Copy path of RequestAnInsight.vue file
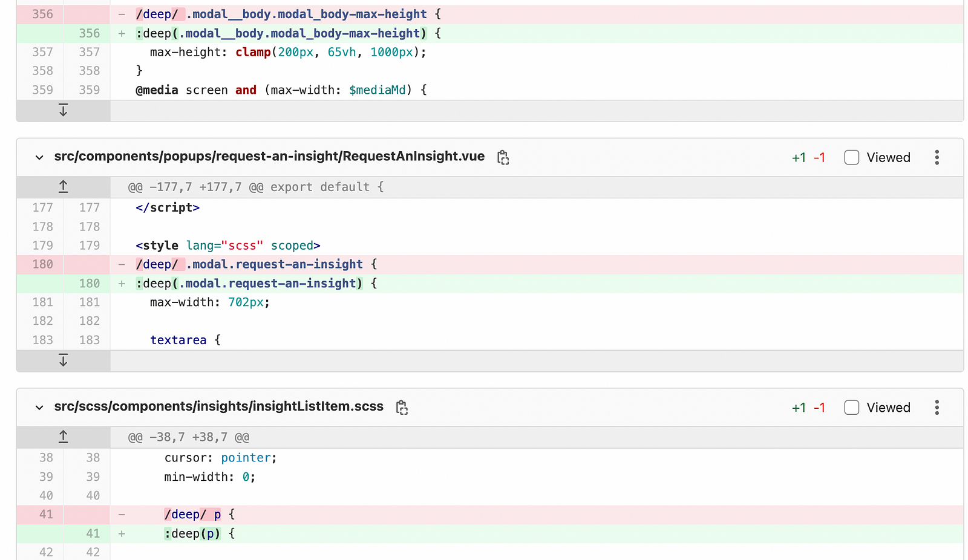The width and height of the screenshot is (968, 560). (503, 157)
